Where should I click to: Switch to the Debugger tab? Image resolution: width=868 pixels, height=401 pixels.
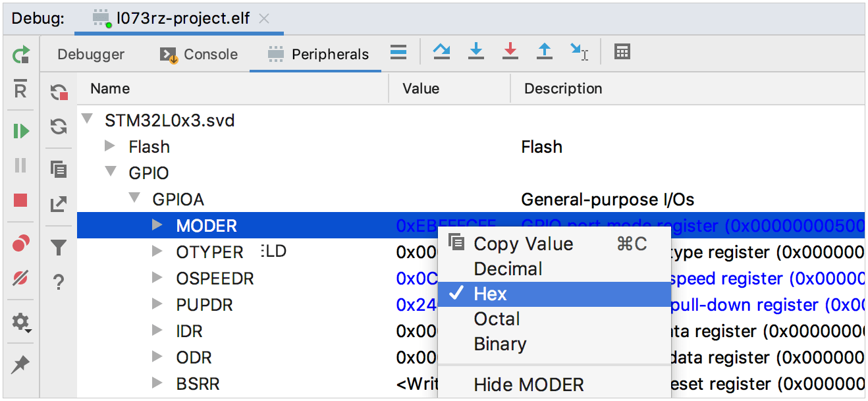91,55
